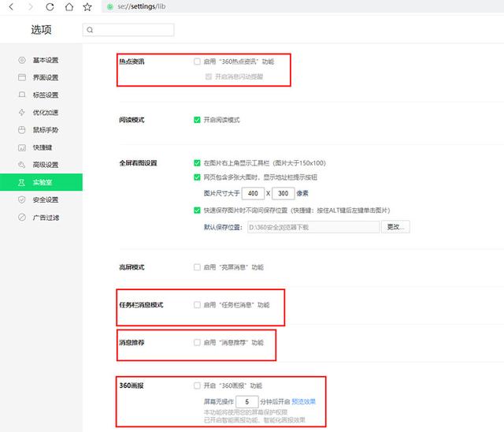Screen dimensions: 504x432
Task: Toggle the 开启消息闪动提醒 checkbox
Action: (x=209, y=76)
